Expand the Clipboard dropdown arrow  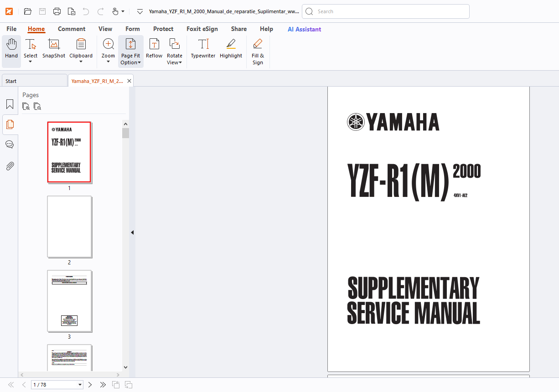81,62
